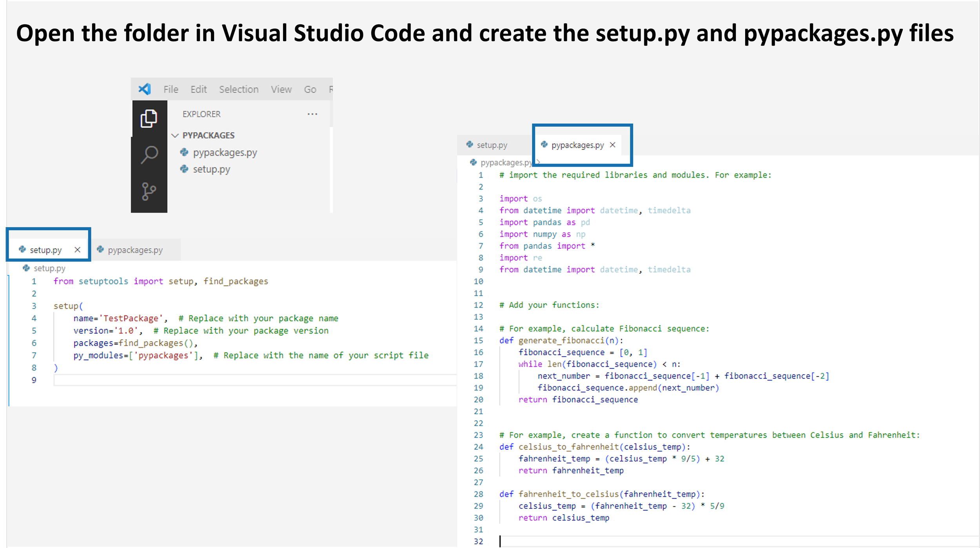Collapse the PYPACKAGES folder chevron
This screenshot has height=548, width=980.
point(175,135)
